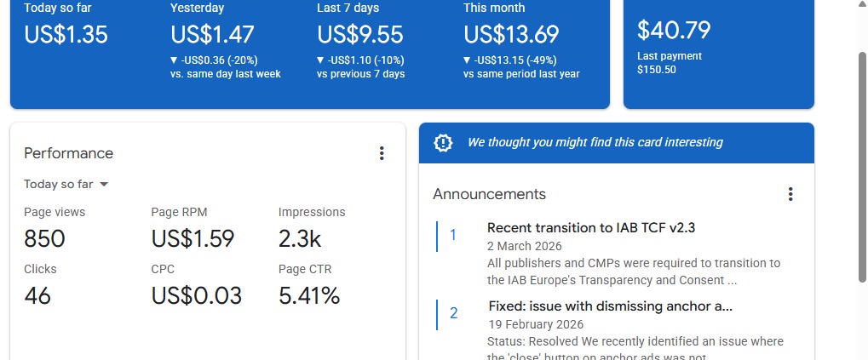868x360 pixels.
Task: Click the Page views value 850
Action: tap(44, 238)
